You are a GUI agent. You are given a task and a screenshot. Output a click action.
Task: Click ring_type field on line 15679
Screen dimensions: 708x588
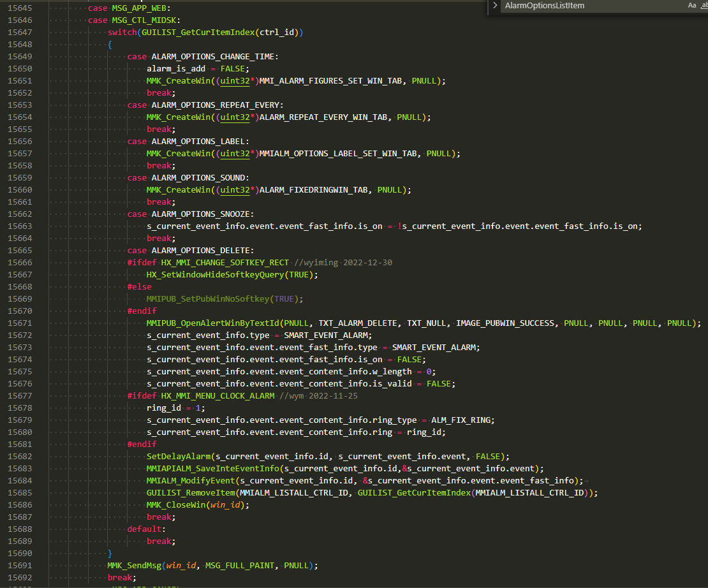click(394, 420)
